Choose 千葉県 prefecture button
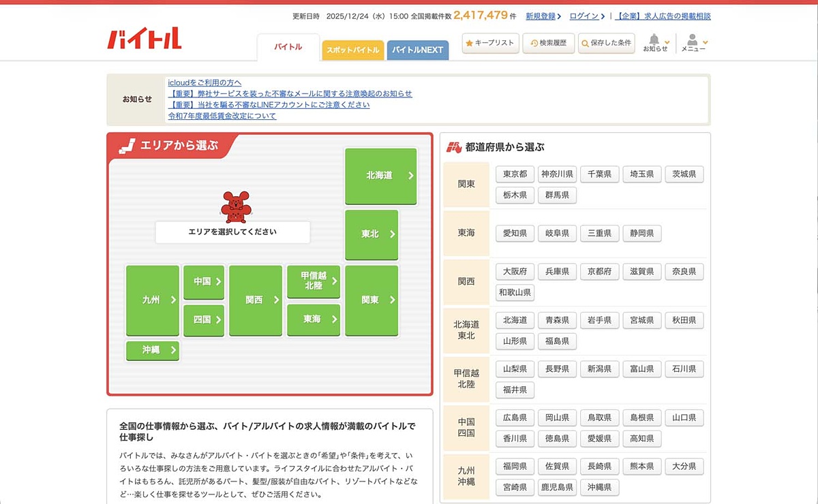This screenshot has height=504, width=818. coord(599,174)
